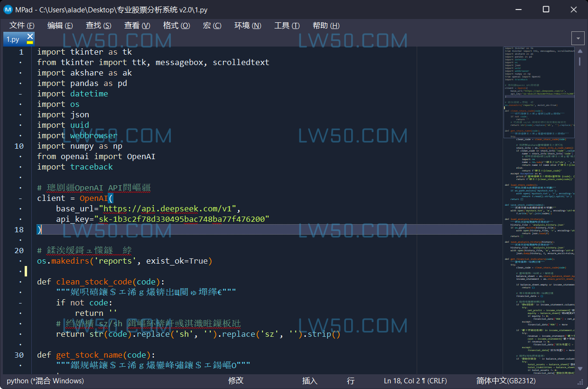
Task: Toggle 插入 insert mode in status bar
Action: tap(309, 381)
